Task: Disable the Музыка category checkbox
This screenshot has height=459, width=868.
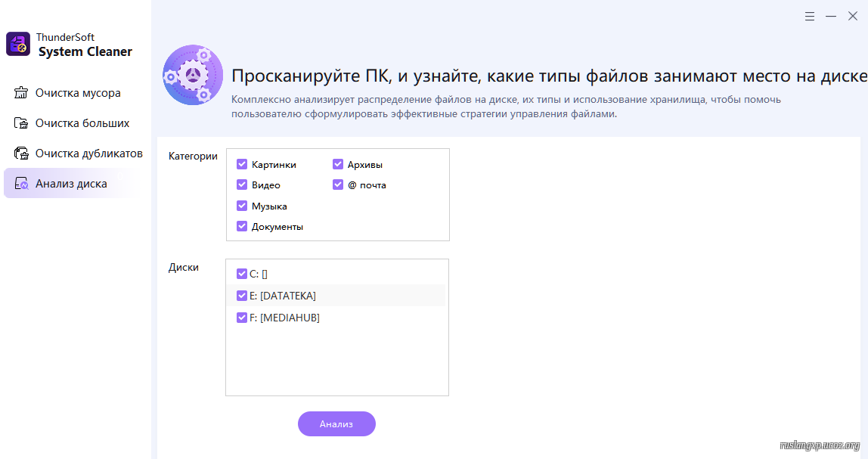Action: pyautogui.click(x=242, y=206)
